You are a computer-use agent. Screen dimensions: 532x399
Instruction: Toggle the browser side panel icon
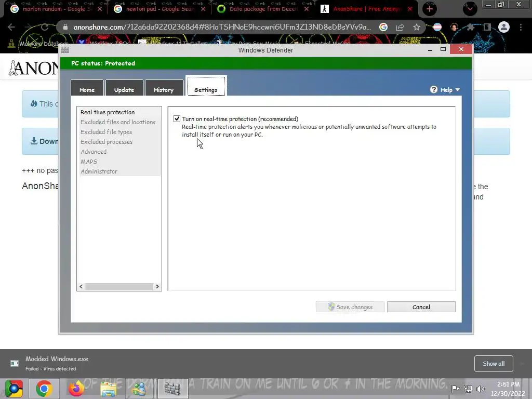[487, 27]
